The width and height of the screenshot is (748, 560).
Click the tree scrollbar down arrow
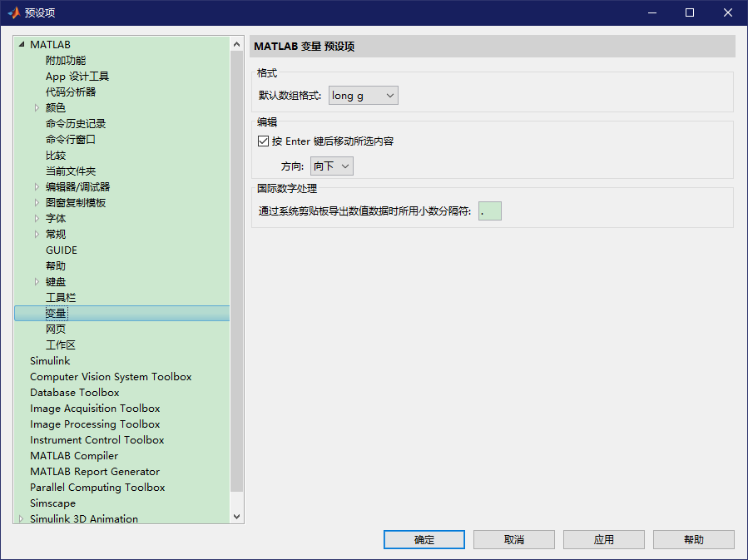236,517
